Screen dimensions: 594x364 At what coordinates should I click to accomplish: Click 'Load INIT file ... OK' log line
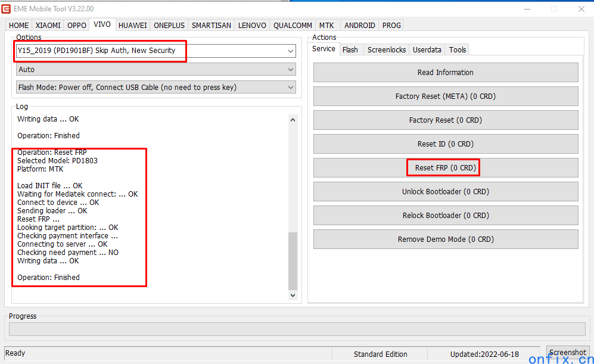49,186
